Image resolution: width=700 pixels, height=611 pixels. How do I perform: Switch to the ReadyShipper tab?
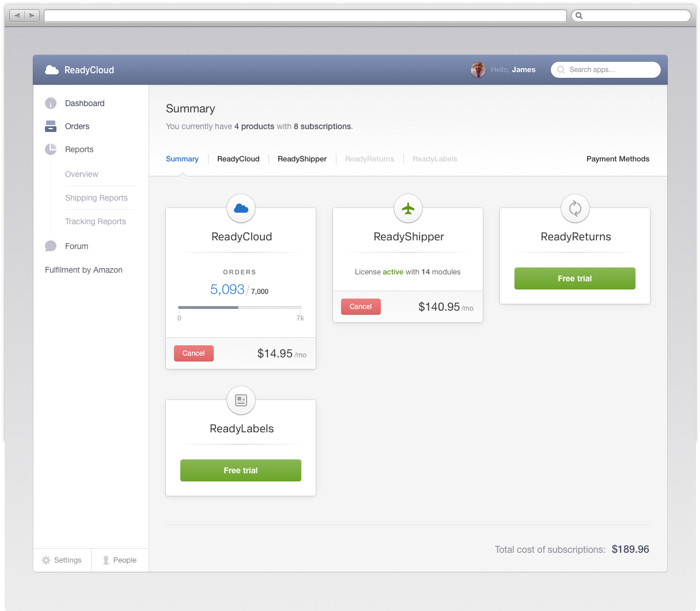pos(302,159)
